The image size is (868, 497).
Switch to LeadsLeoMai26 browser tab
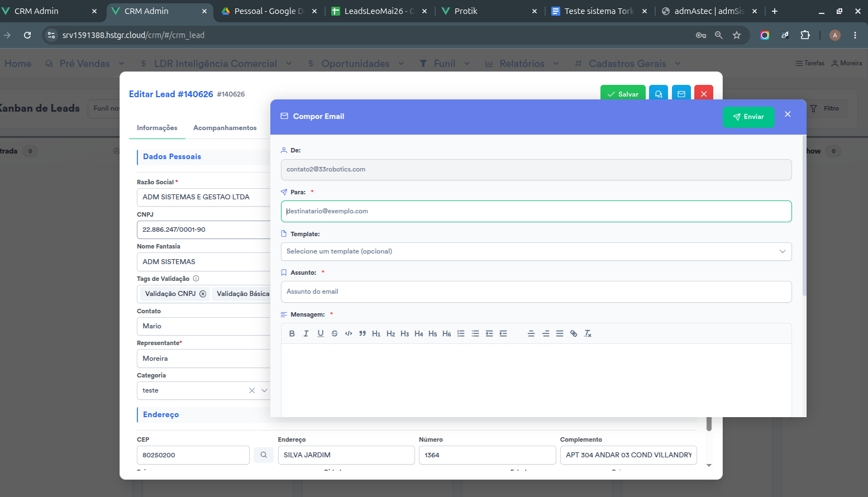click(379, 11)
